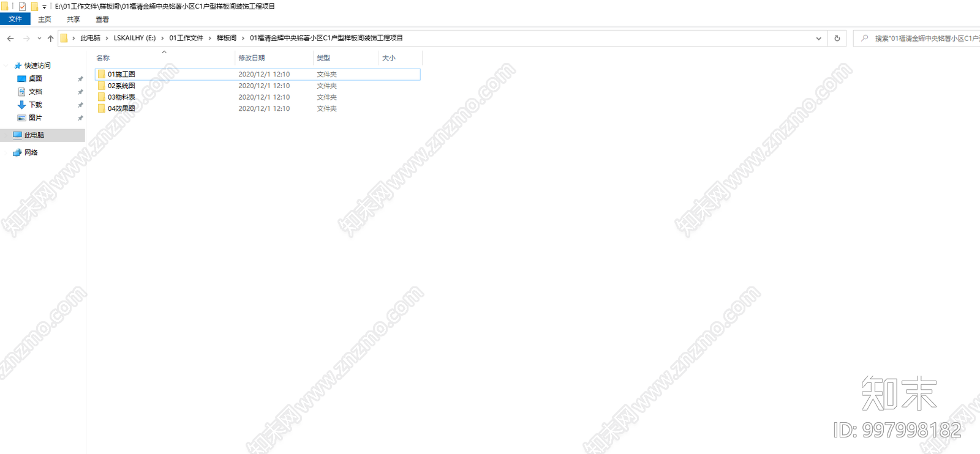Viewport: 980px width, 454px height.
Task: Click the 快速访问 star icon
Action: (x=18, y=65)
